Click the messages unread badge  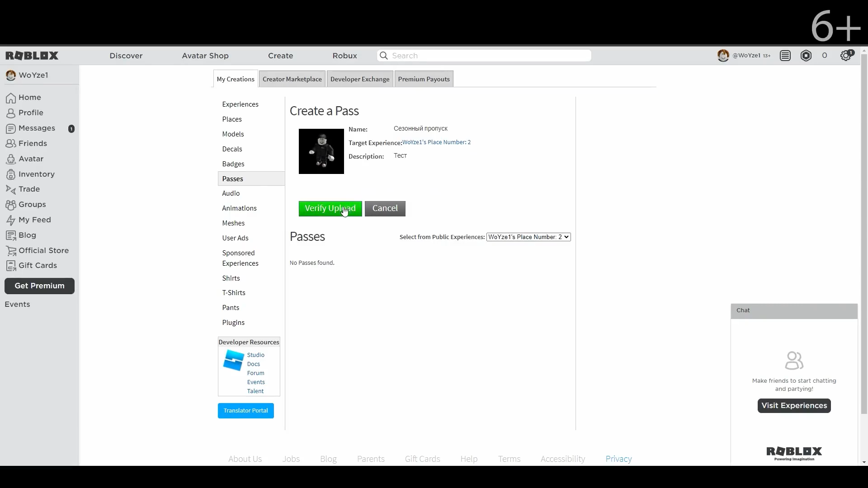71,129
